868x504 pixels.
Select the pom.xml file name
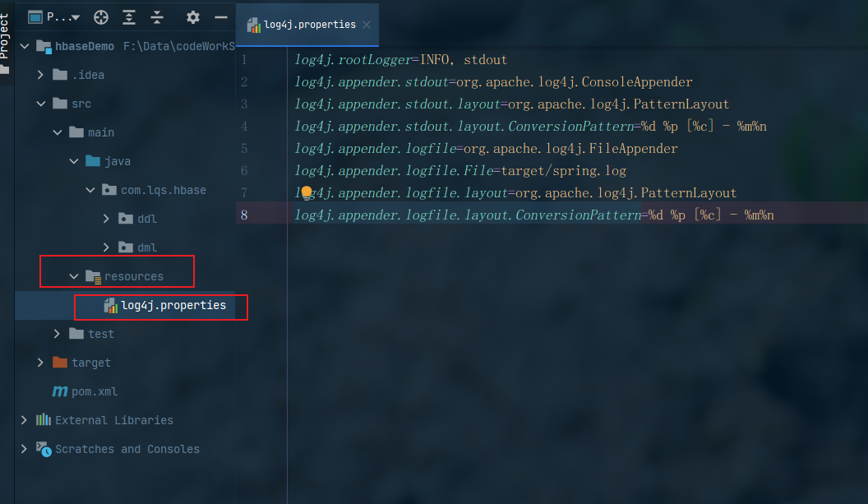click(x=95, y=391)
